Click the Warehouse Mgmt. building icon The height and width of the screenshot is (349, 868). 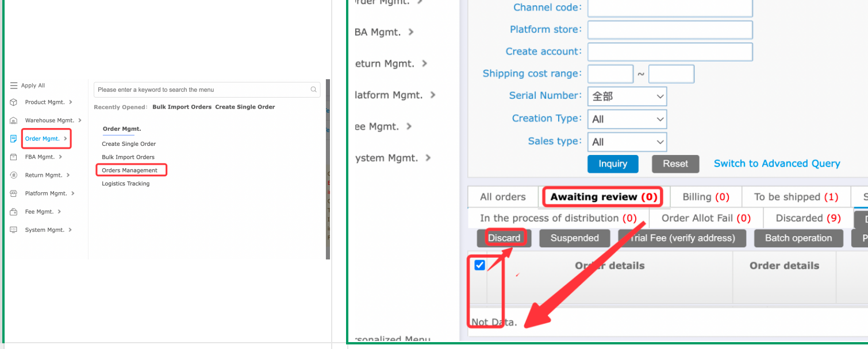click(x=14, y=121)
